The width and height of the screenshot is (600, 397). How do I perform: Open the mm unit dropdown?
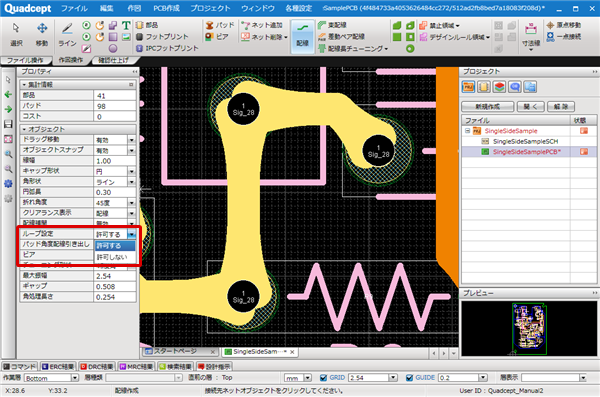tap(308, 378)
